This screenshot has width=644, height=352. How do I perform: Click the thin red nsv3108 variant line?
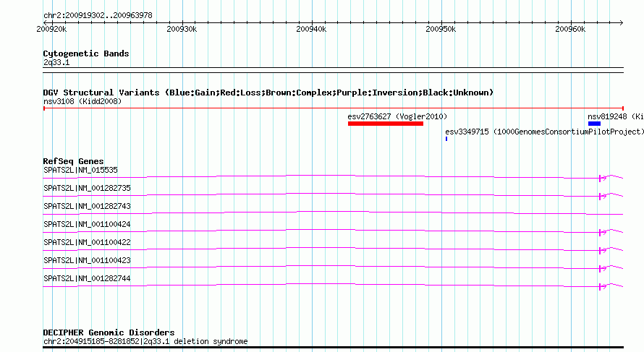coord(334,108)
